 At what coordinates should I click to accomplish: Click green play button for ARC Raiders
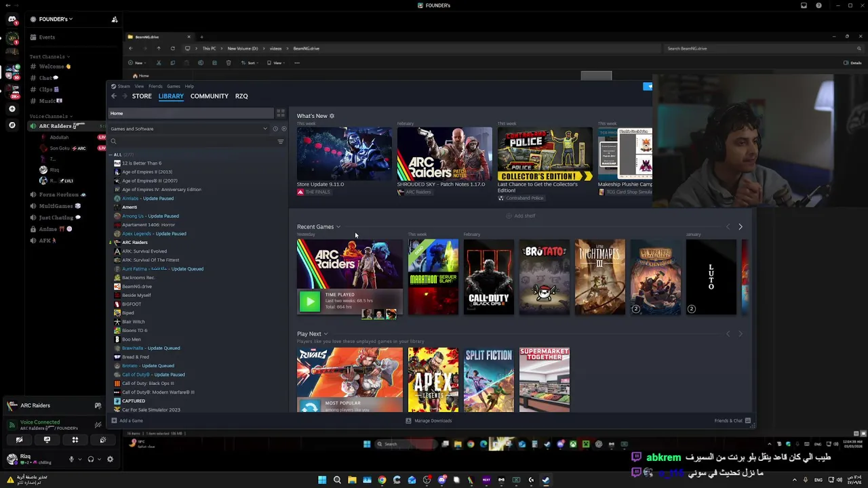point(309,302)
